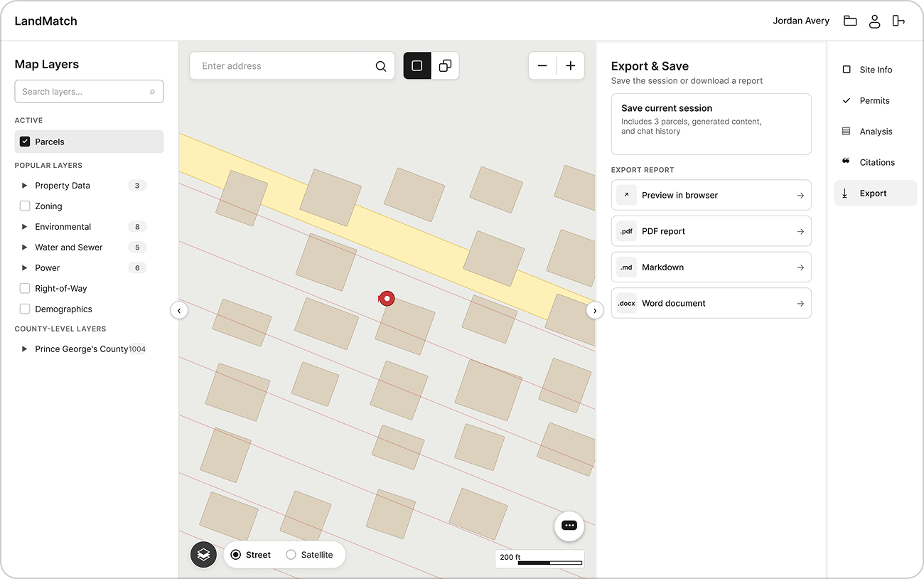Click the Environmental count badge 8

coord(137,227)
